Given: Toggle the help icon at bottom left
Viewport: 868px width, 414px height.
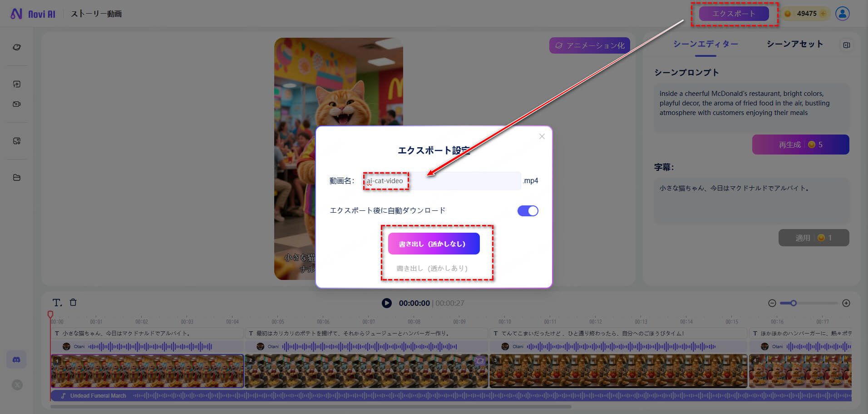Looking at the screenshot, I should (17, 384).
